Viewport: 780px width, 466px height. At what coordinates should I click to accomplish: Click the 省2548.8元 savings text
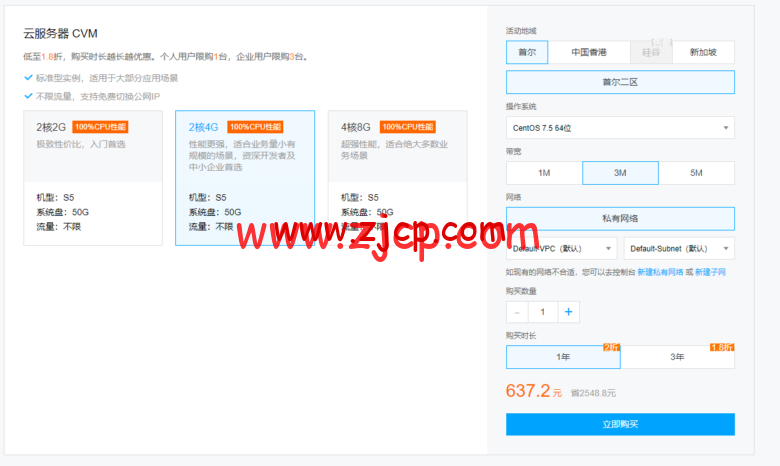(x=593, y=393)
